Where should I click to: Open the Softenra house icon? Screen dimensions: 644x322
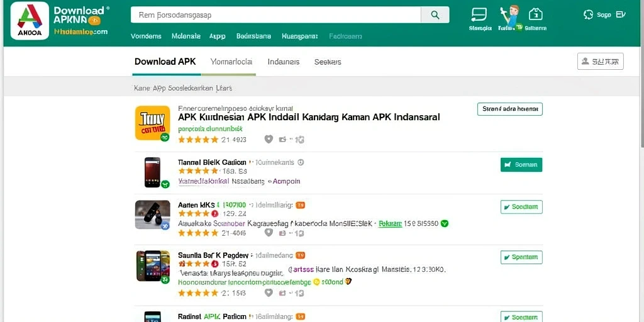pos(536,19)
